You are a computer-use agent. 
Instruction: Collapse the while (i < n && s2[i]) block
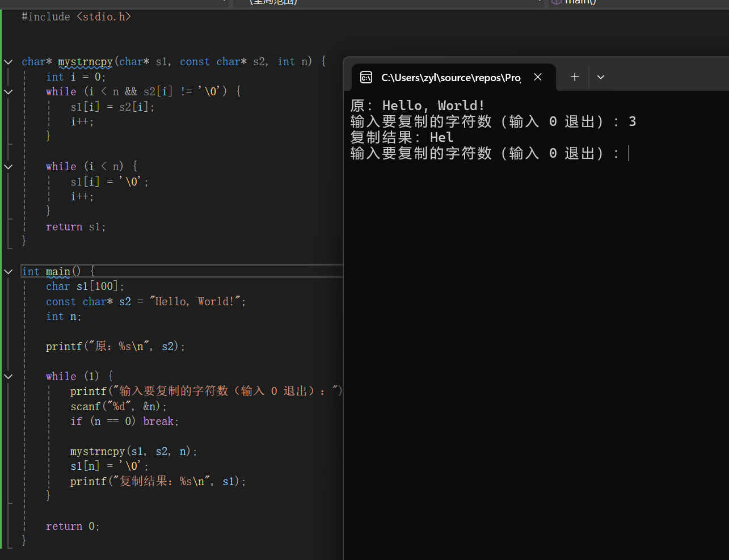pos(8,91)
